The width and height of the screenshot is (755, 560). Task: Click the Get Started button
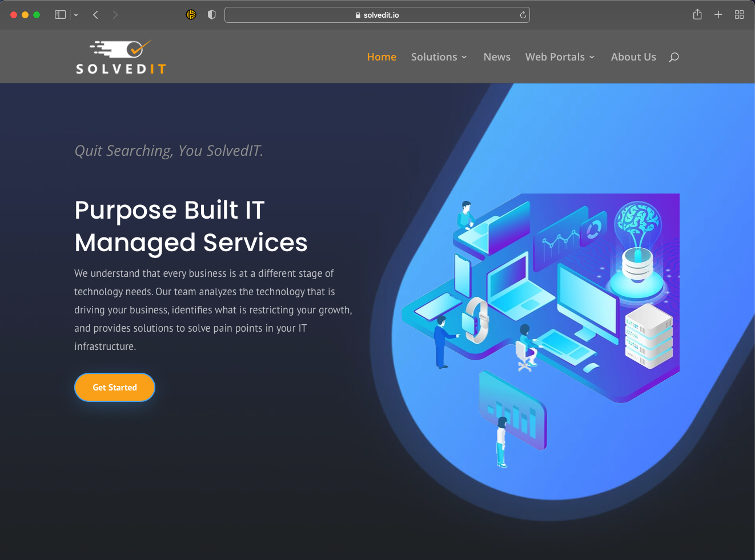click(115, 387)
